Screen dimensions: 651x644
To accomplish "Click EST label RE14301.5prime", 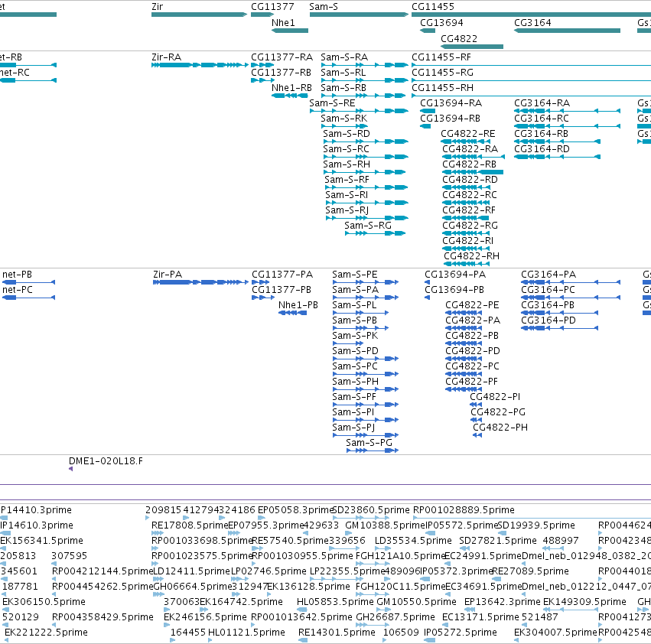I will pyautogui.click(x=337, y=633).
